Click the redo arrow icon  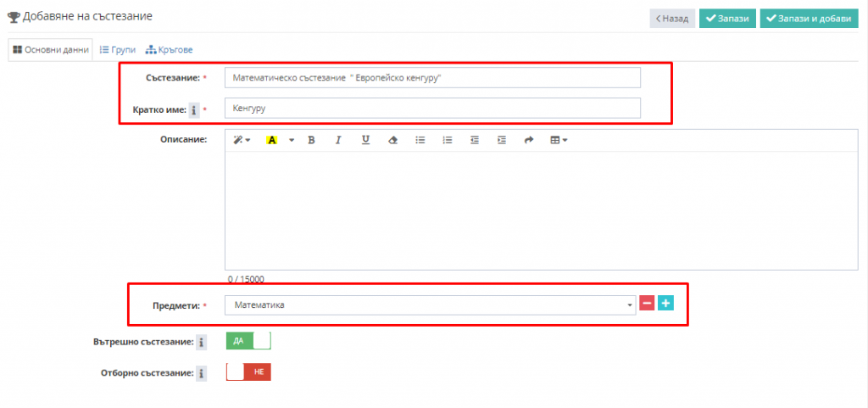tap(529, 141)
